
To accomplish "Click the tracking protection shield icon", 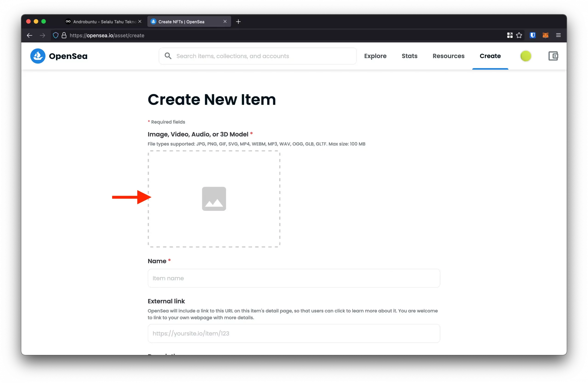I will pos(56,35).
